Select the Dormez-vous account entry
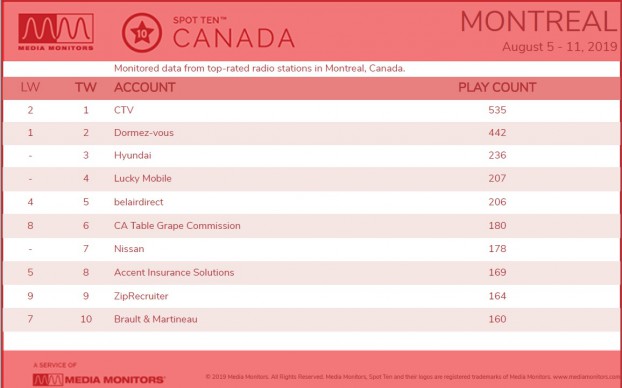The height and width of the screenshot is (388, 622). [144, 133]
